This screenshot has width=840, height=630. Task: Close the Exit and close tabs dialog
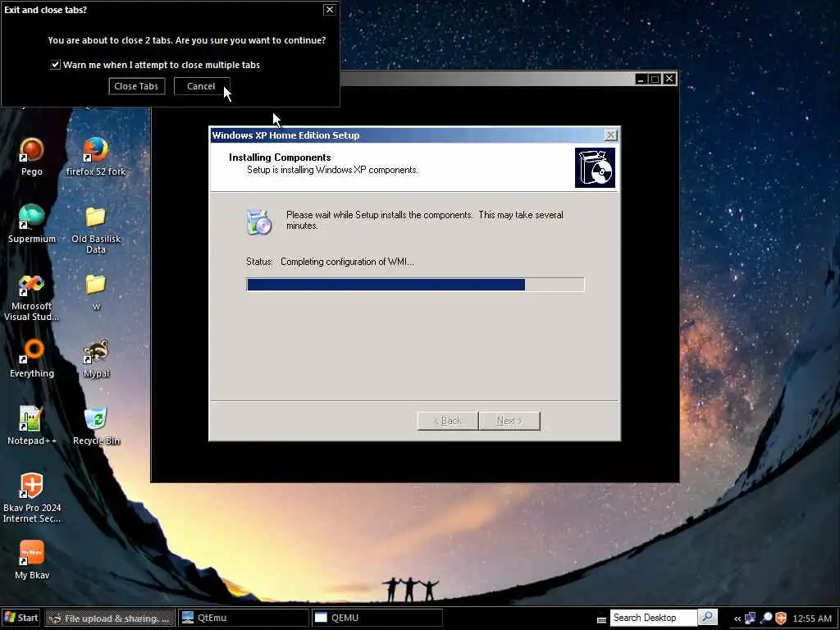coord(330,10)
